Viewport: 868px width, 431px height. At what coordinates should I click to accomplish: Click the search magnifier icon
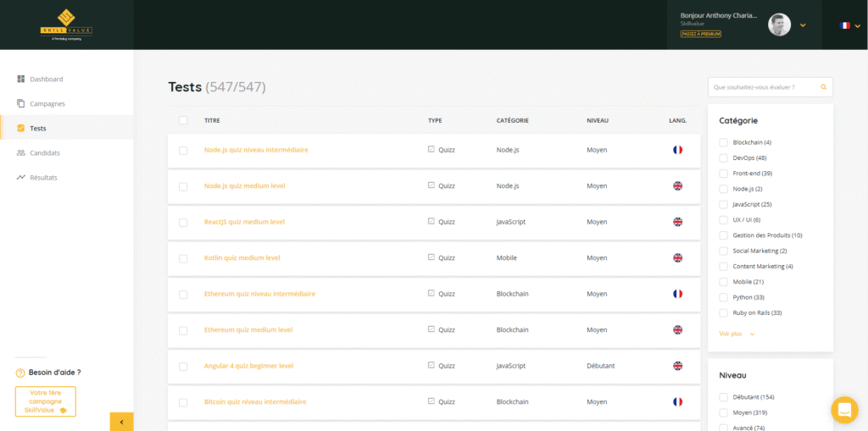823,87
